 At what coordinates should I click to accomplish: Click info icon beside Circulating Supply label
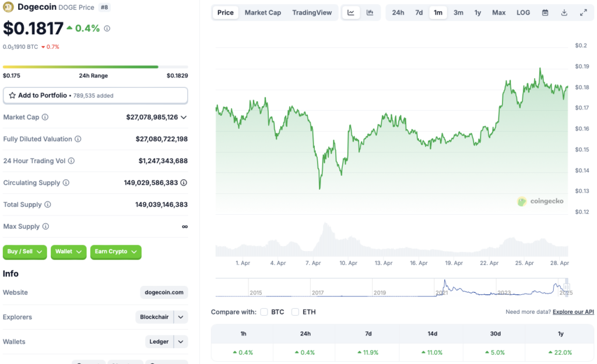(x=66, y=183)
